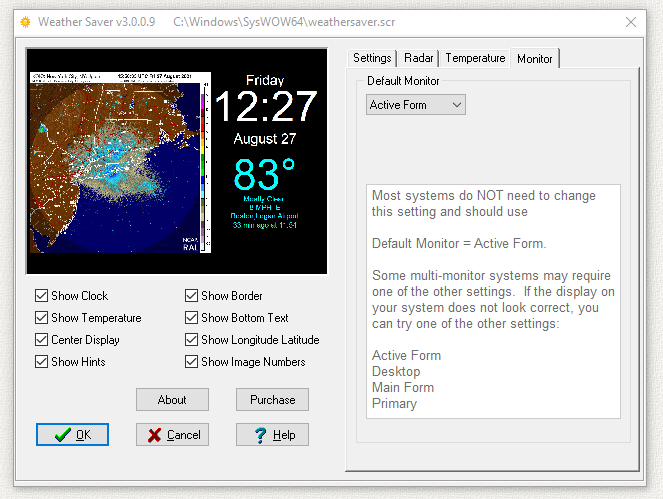Click the 83° temperature in preview
The image size is (663, 499).
264,174
